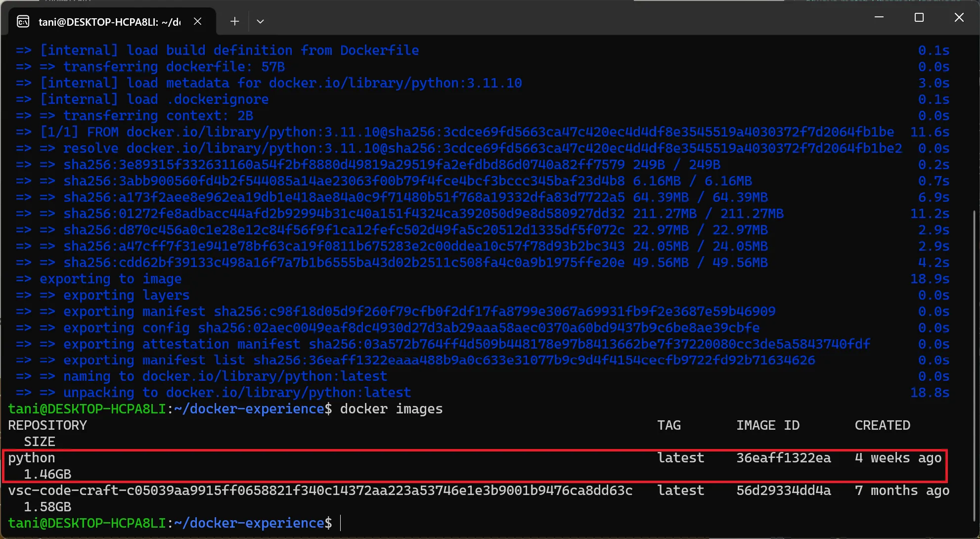Place cursor at the terminal prompt line

pyautogui.click(x=341, y=523)
